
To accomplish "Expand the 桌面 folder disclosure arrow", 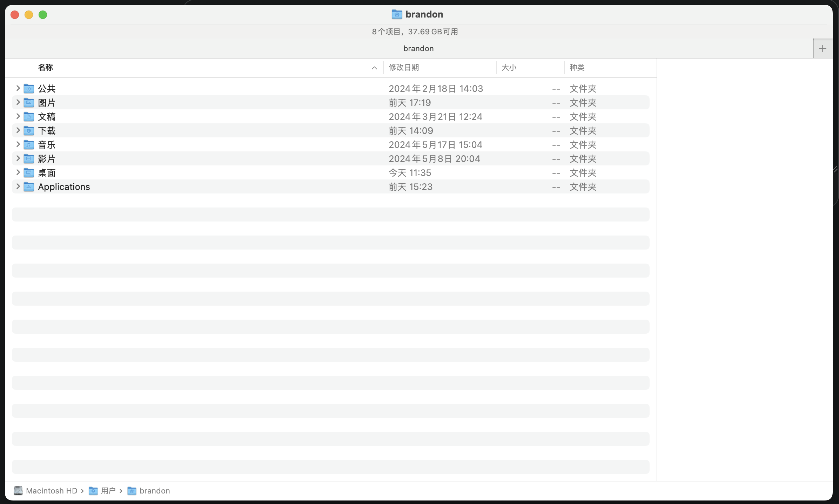I will tap(18, 172).
